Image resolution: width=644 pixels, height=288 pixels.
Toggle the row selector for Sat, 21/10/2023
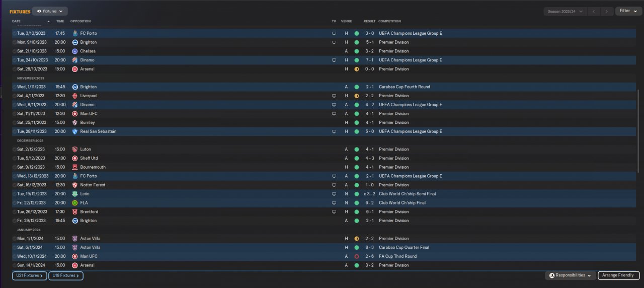click(x=15, y=51)
